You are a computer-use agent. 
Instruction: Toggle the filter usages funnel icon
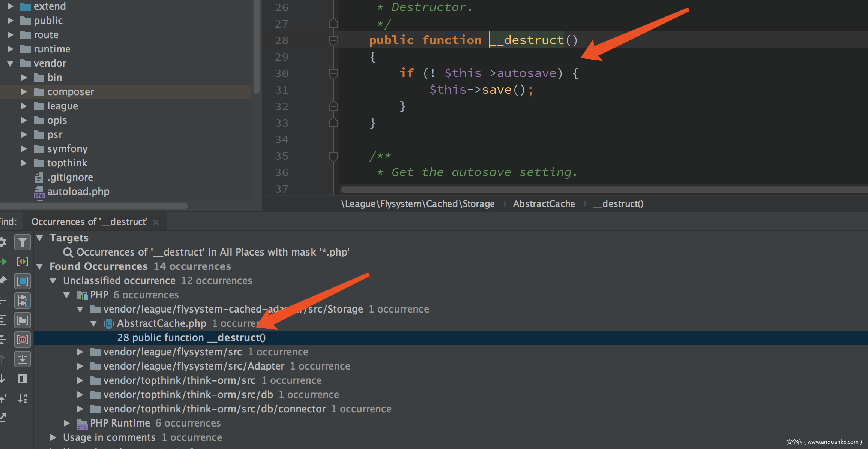[22, 242]
